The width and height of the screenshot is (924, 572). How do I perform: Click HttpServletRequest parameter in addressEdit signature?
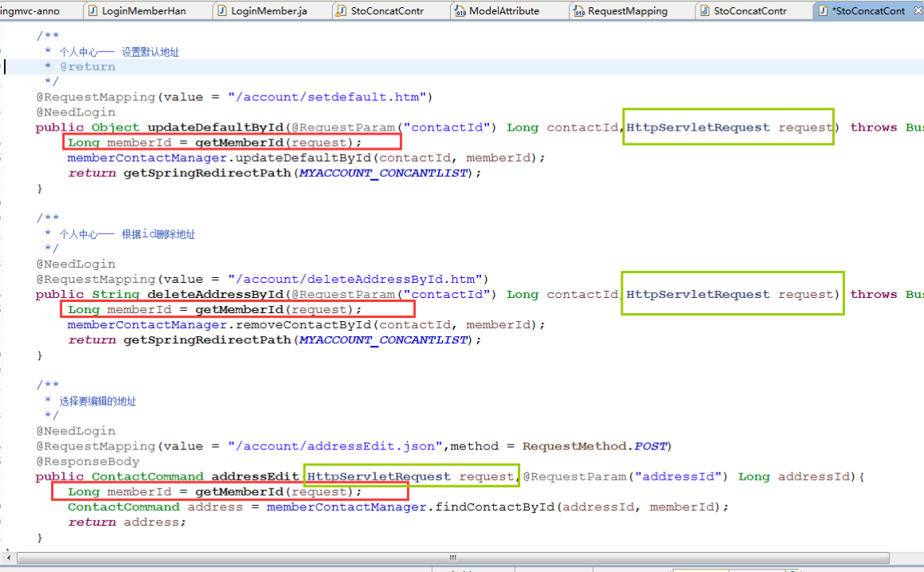tap(379, 476)
